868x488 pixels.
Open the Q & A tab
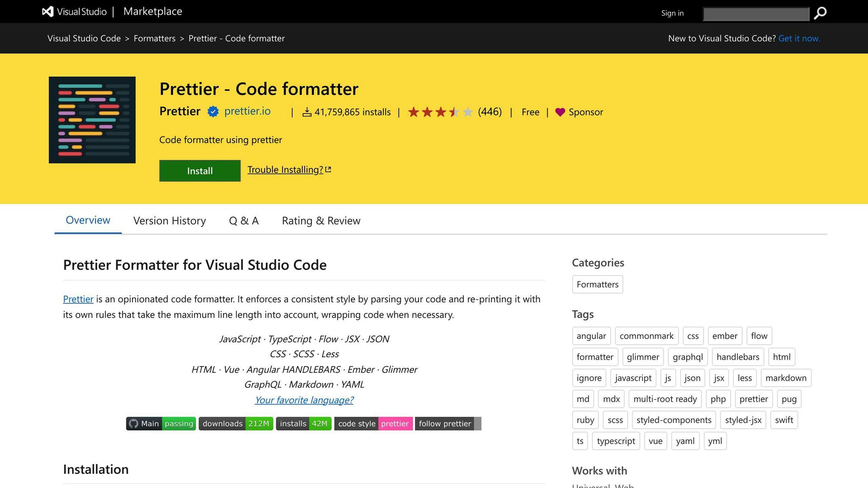click(x=244, y=221)
